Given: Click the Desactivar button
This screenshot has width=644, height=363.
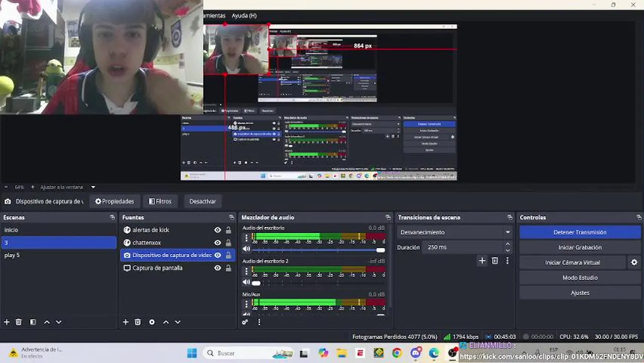Looking at the screenshot, I should pyautogui.click(x=203, y=201).
